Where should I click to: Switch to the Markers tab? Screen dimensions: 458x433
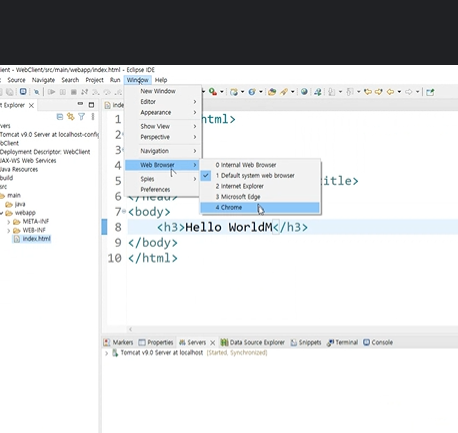pyautogui.click(x=118, y=342)
